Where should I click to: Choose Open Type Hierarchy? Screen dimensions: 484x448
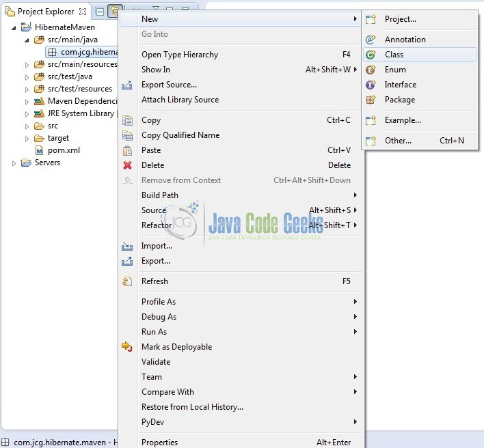[240, 55]
